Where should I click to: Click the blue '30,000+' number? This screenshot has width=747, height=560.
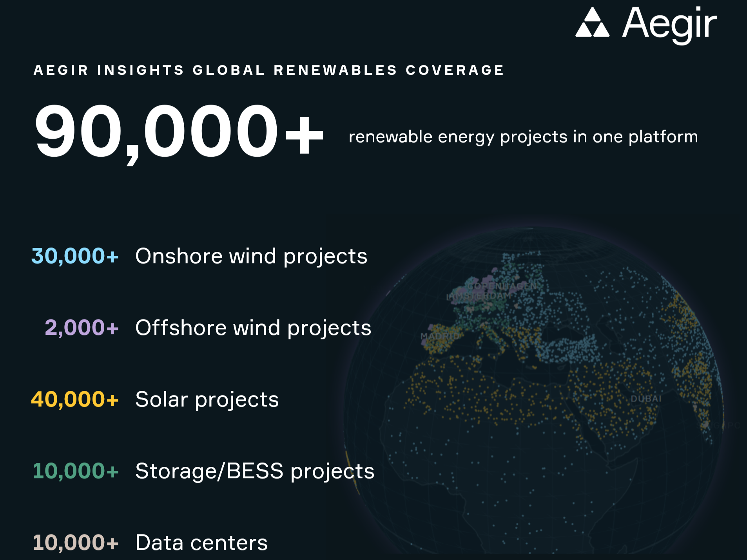pyautogui.click(x=75, y=256)
